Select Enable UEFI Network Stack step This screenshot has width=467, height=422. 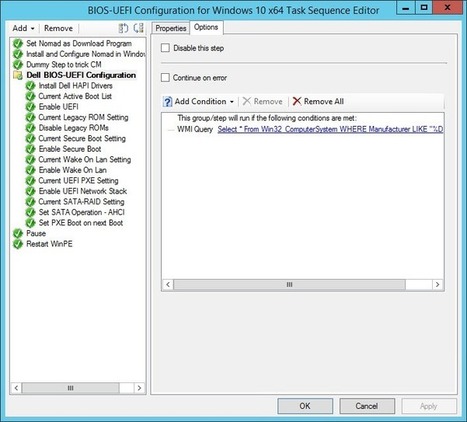(x=83, y=191)
